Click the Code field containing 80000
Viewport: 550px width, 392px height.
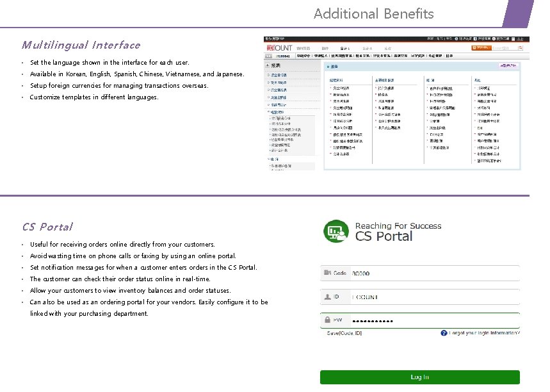pyautogui.click(x=419, y=273)
